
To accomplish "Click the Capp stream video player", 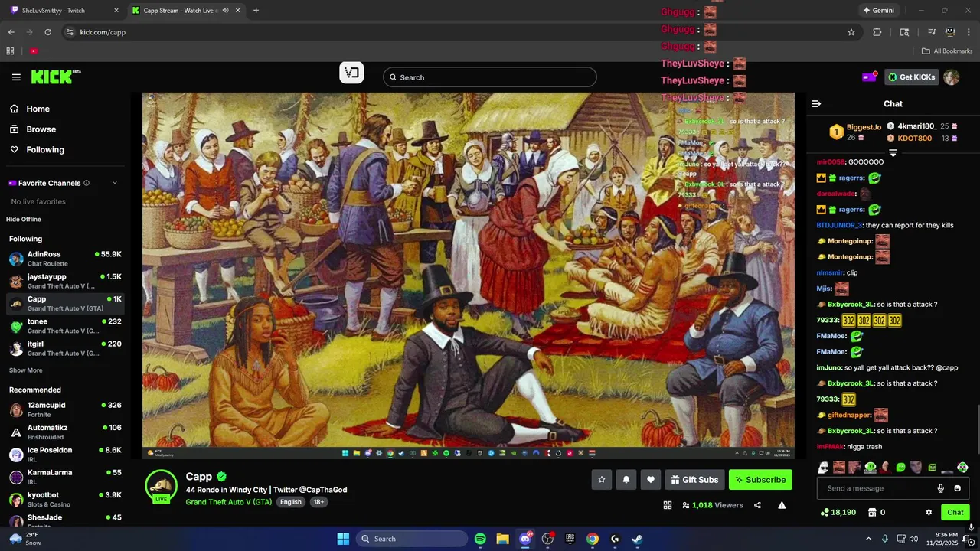I will click(469, 275).
